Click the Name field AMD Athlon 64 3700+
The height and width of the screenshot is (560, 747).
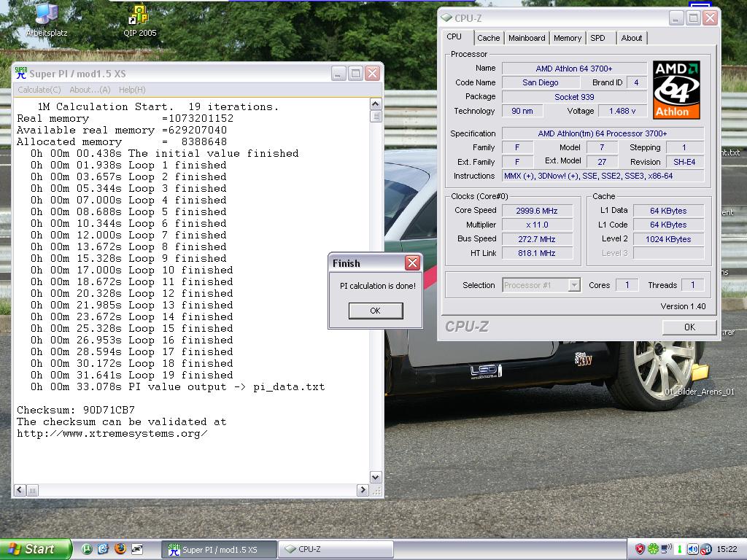click(574, 69)
